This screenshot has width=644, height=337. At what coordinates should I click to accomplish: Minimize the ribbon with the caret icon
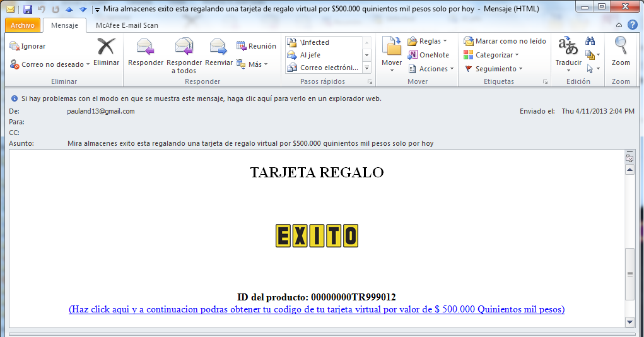pyautogui.click(x=619, y=25)
